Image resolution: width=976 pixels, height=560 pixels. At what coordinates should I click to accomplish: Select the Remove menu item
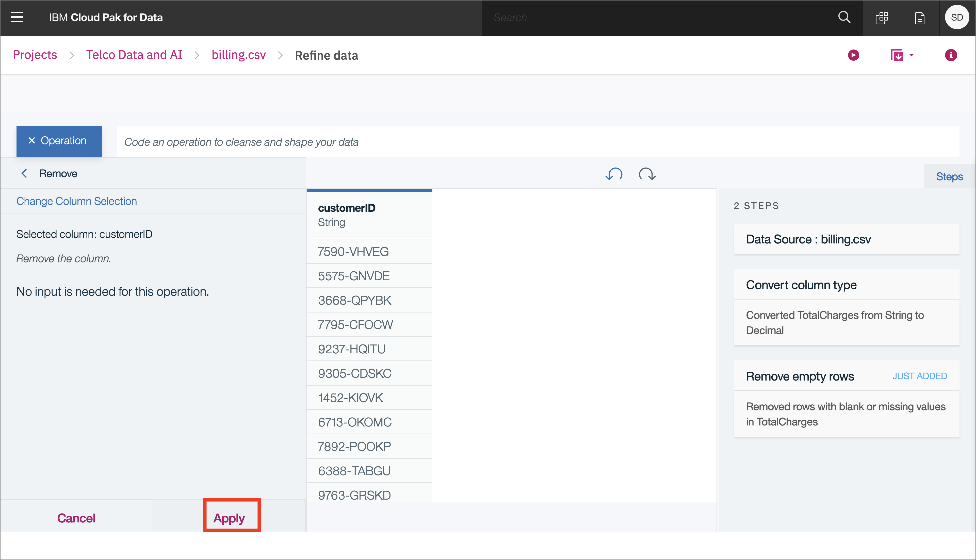(x=58, y=173)
